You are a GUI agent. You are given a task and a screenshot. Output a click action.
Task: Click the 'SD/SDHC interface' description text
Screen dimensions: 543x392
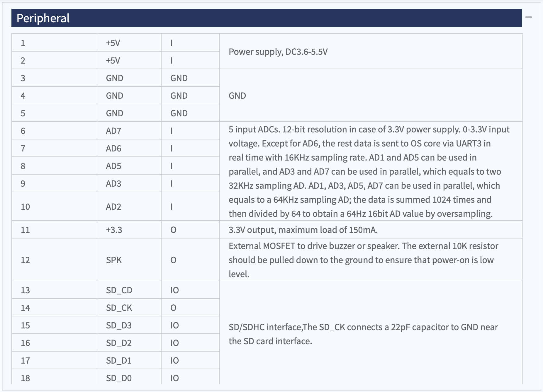[x=363, y=334]
